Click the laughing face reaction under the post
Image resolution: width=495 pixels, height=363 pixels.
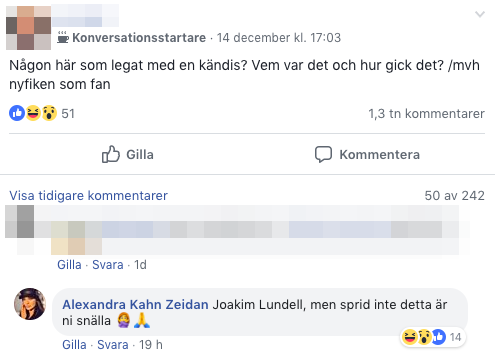pyautogui.click(x=33, y=113)
